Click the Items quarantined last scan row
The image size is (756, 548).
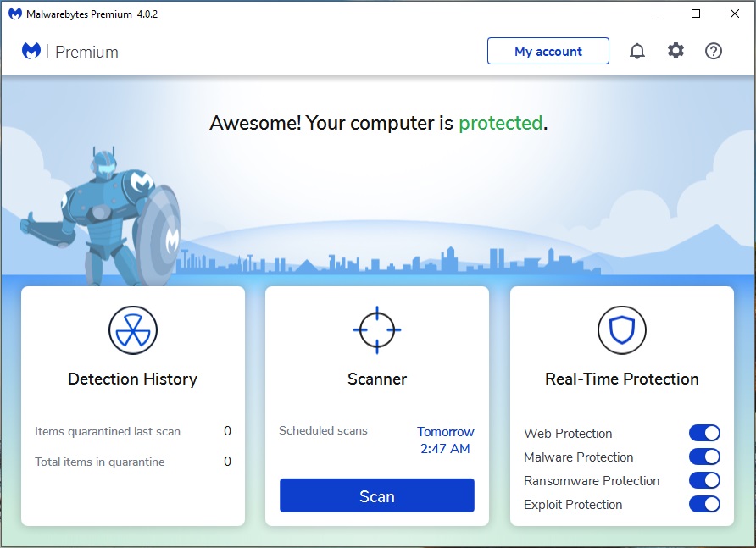point(133,431)
